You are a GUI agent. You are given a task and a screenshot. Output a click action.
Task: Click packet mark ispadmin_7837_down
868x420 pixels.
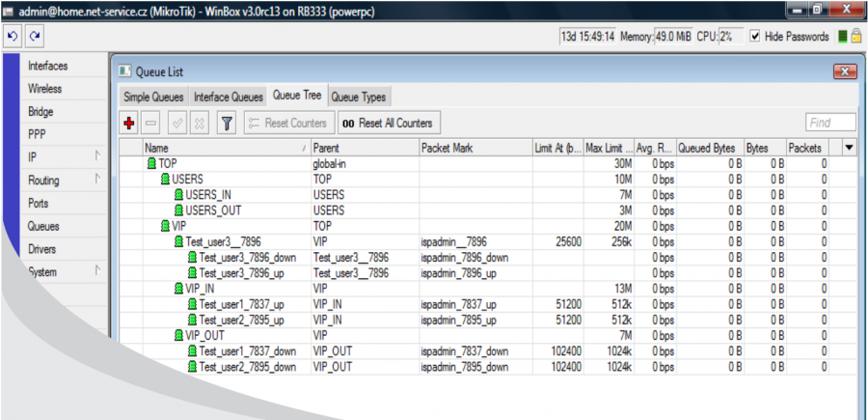(465, 351)
